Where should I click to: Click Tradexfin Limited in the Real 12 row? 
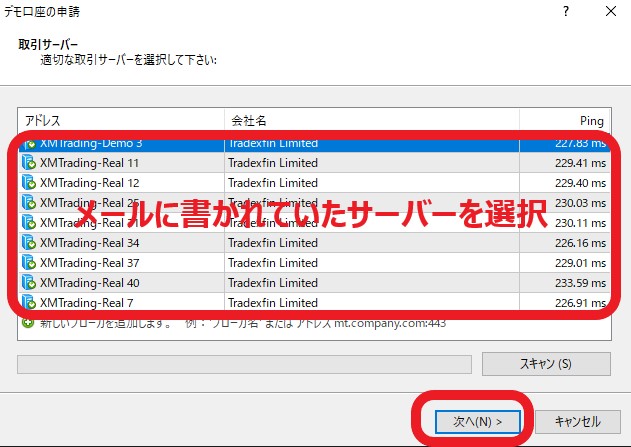[x=273, y=183]
